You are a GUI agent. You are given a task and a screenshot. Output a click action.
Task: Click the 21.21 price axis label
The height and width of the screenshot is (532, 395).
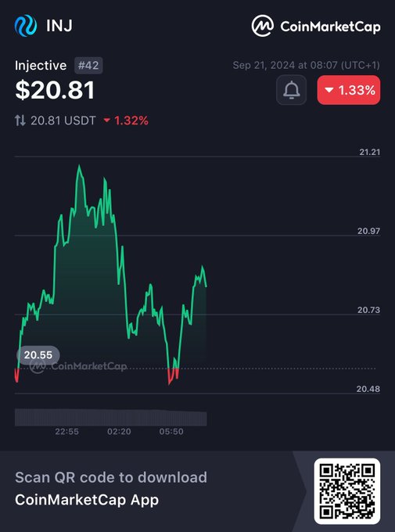point(369,152)
